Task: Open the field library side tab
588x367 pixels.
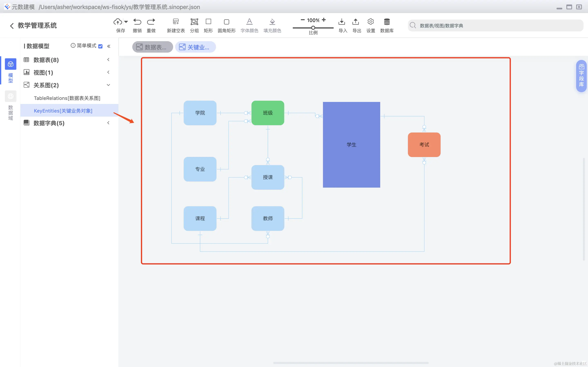Action: click(581, 76)
